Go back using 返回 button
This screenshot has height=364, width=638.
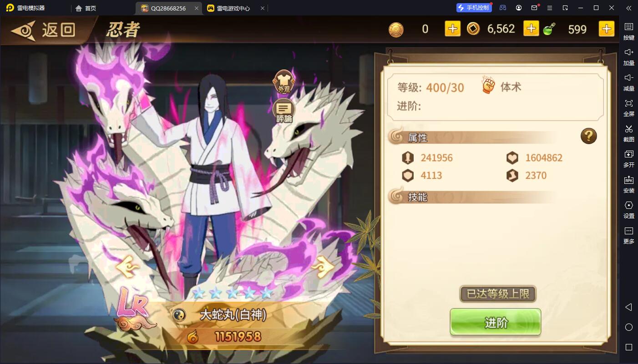click(x=44, y=30)
